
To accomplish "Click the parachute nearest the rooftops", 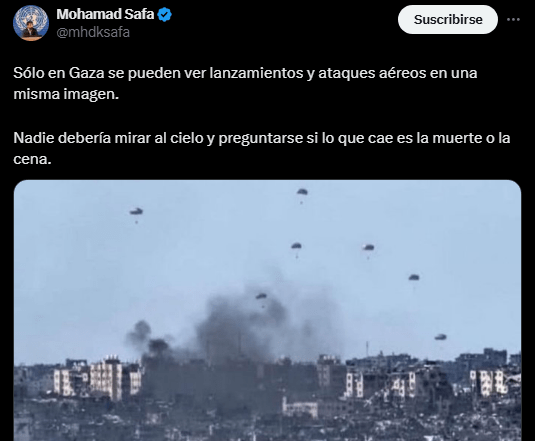I will click(440, 338).
